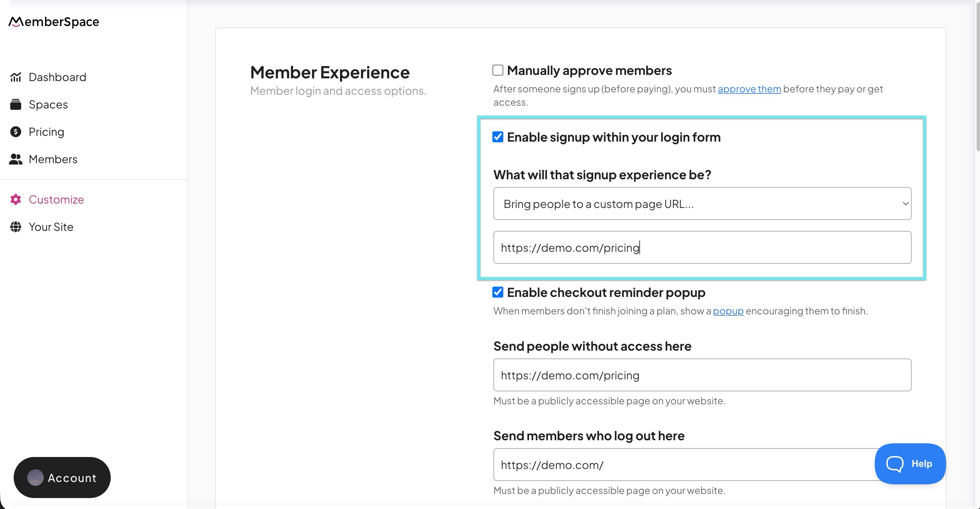This screenshot has width=980, height=509.
Task: Click the Pricing dollar icon
Action: click(16, 132)
